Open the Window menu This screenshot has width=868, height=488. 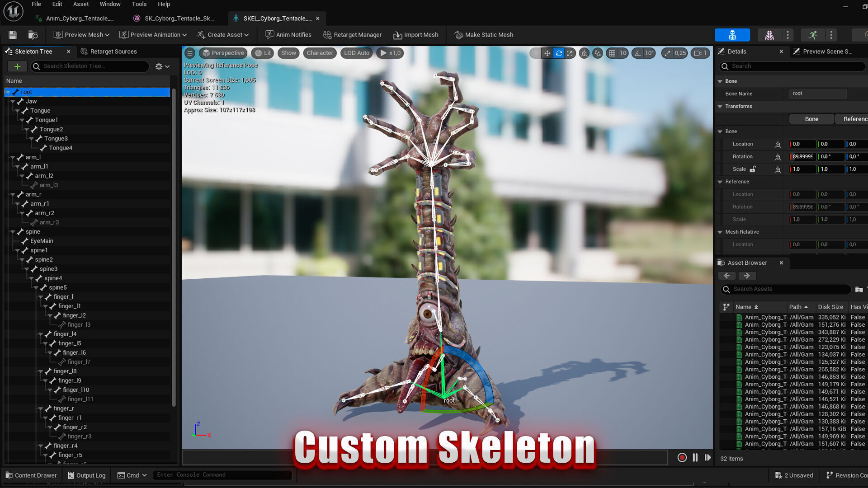tap(110, 4)
